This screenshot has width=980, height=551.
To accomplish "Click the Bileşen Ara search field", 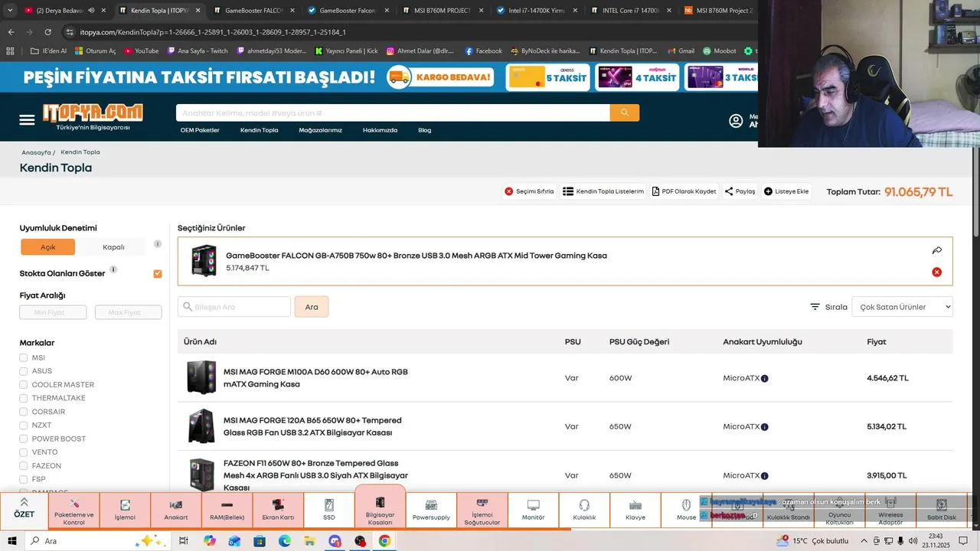I will (x=234, y=307).
